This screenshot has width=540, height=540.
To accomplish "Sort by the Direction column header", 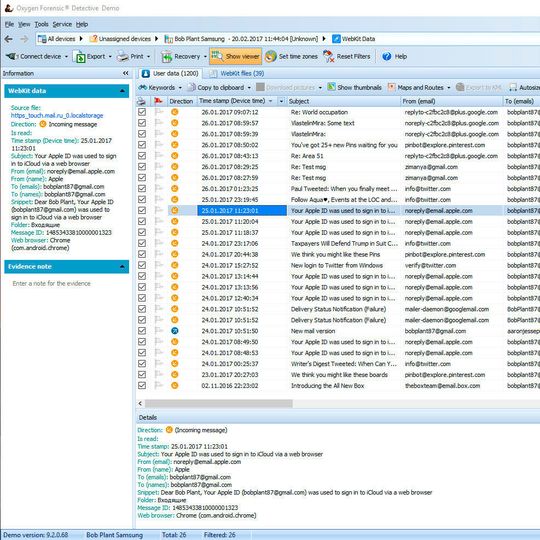I will pyautogui.click(x=181, y=101).
